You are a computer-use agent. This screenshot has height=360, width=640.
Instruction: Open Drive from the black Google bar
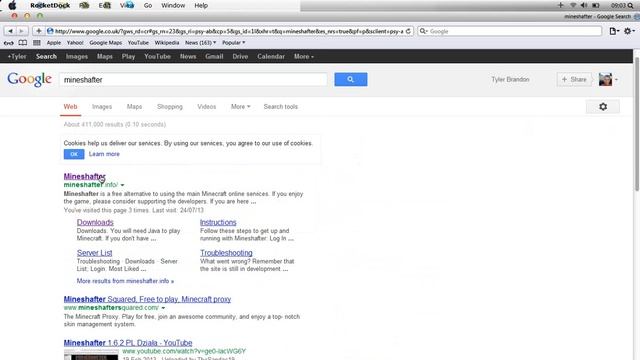pos(240,56)
